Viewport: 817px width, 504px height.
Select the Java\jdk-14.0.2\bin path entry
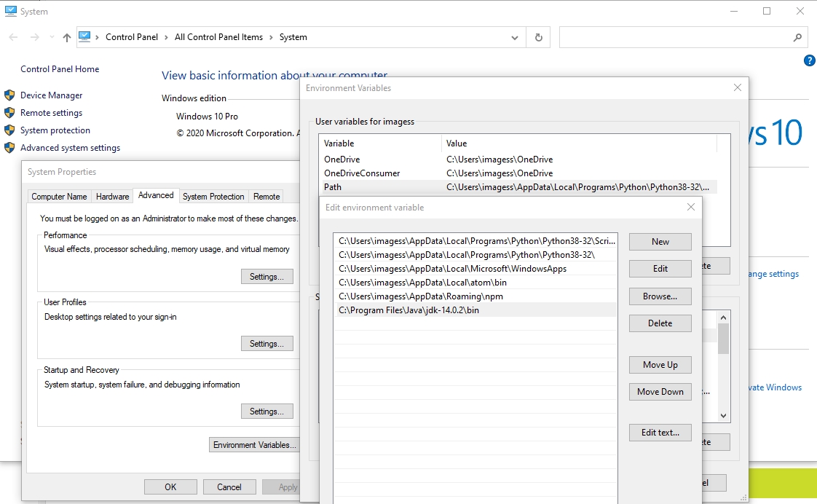[x=475, y=310]
